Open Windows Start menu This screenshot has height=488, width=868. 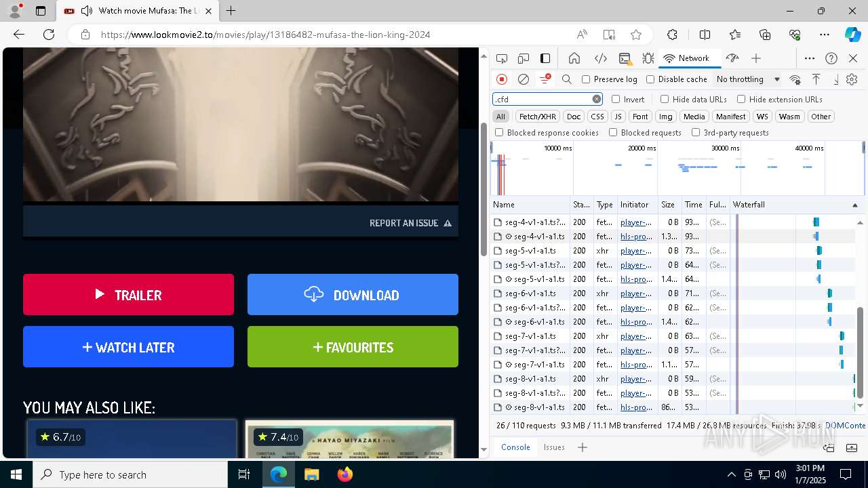coord(16,474)
